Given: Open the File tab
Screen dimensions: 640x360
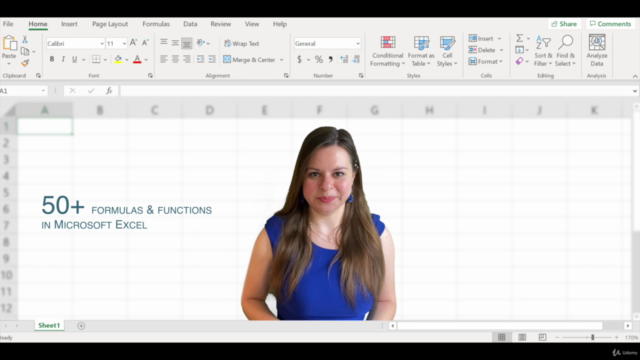Looking at the screenshot, I should click(x=8, y=24).
